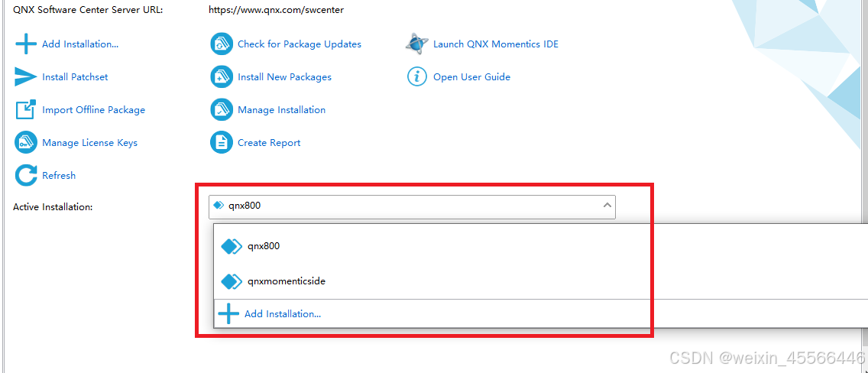Image resolution: width=868 pixels, height=373 pixels.
Task: Click the Install Patchset paper-plane icon
Action: 25,77
